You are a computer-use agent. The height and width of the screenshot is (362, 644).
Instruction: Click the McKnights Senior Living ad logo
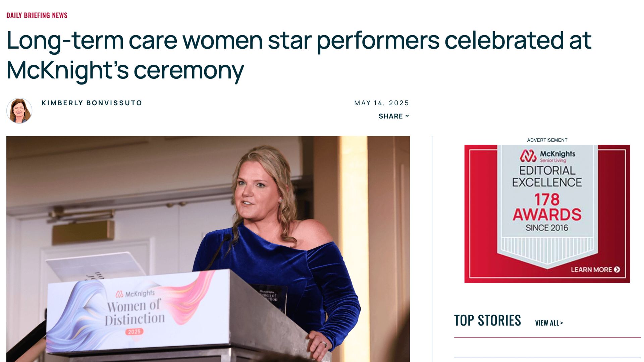pos(547,156)
